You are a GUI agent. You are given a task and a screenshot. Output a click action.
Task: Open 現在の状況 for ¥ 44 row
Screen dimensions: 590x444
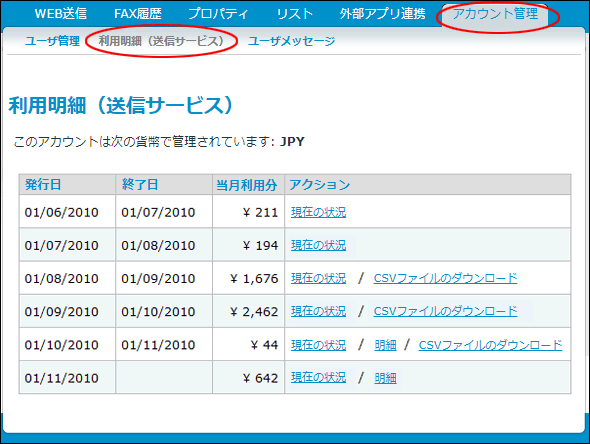pos(318,345)
